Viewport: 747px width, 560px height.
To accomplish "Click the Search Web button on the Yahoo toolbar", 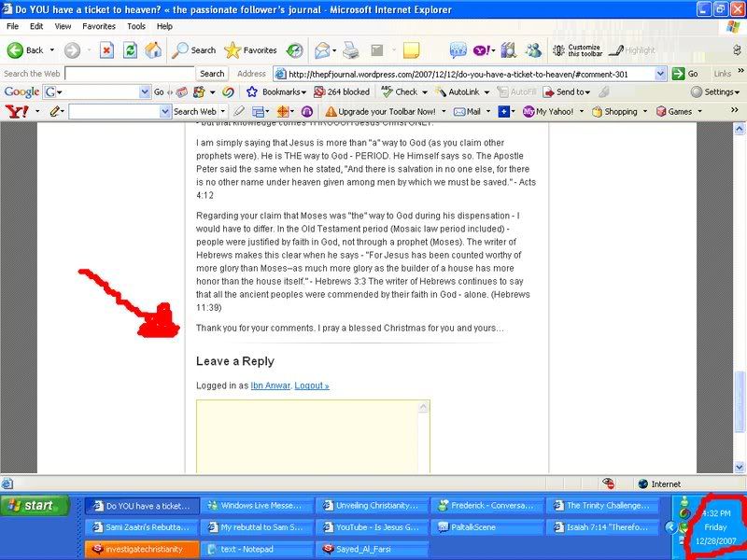I will point(195,111).
